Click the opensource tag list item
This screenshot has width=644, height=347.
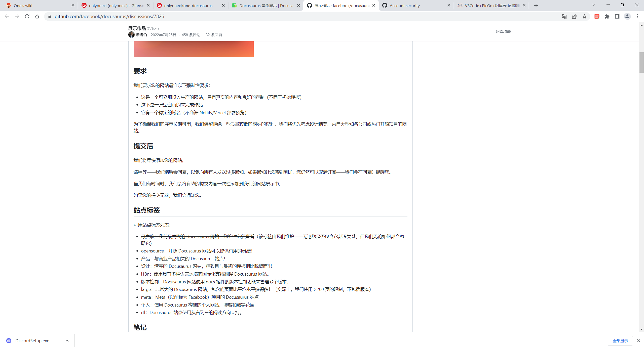[x=197, y=251]
